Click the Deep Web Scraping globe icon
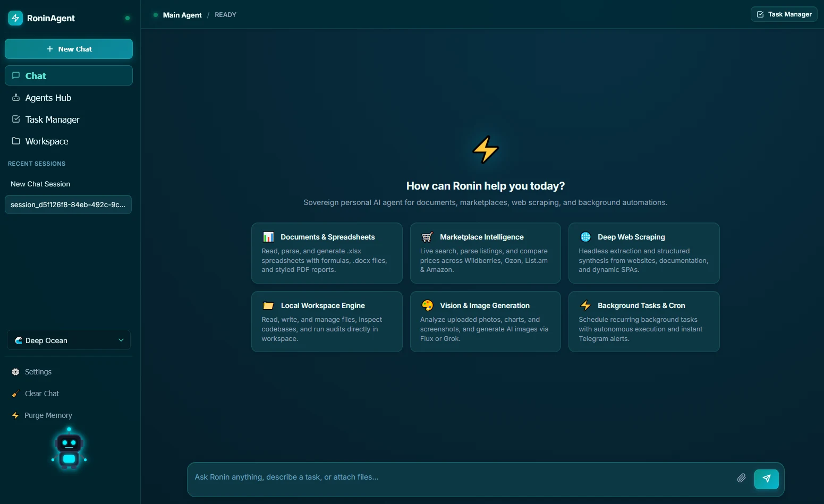This screenshot has height=504, width=824. point(585,237)
